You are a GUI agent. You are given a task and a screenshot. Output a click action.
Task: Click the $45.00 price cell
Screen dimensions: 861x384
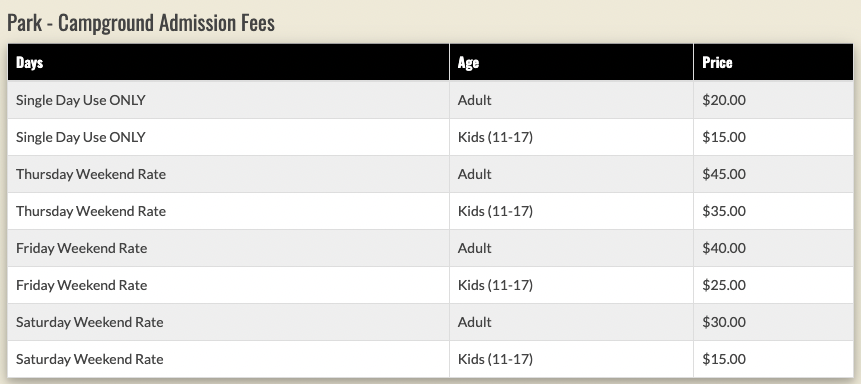tap(773, 174)
